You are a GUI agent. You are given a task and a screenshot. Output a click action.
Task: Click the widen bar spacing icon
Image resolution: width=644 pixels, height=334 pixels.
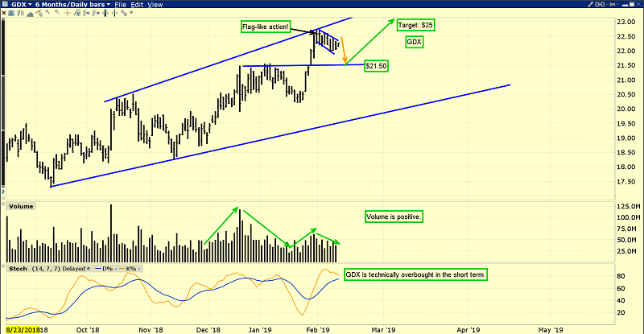[x=105, y=13]
